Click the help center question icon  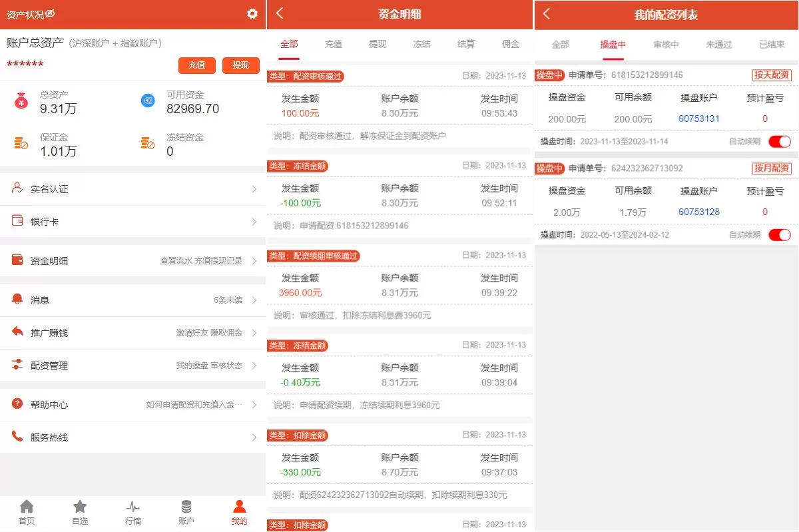pyautogui.click(x=17, y=404)
